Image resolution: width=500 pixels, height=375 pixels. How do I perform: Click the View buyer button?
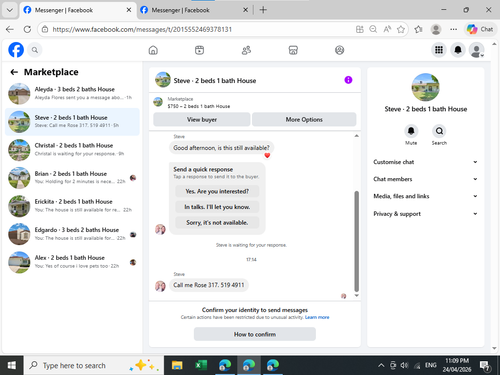point(202,119)
